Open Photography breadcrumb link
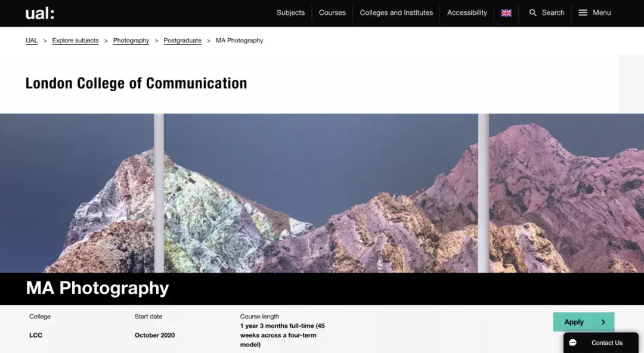Image resolution: width=644 pixels, height=353 pixels. coord(131,41)
